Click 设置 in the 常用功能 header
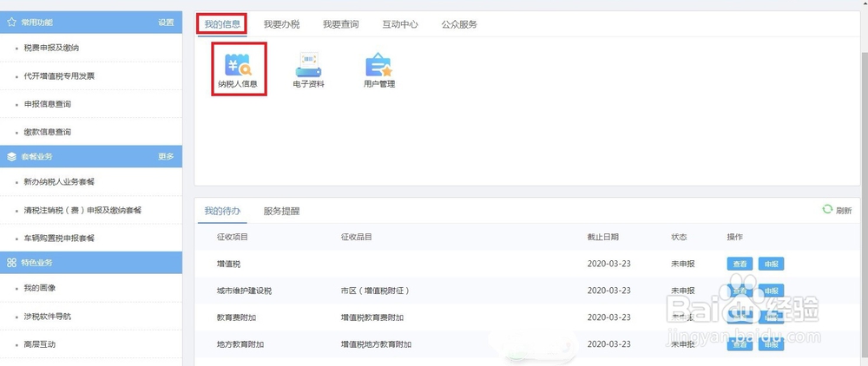The height and width of the screenshot is (366, 868). [166, 23]
